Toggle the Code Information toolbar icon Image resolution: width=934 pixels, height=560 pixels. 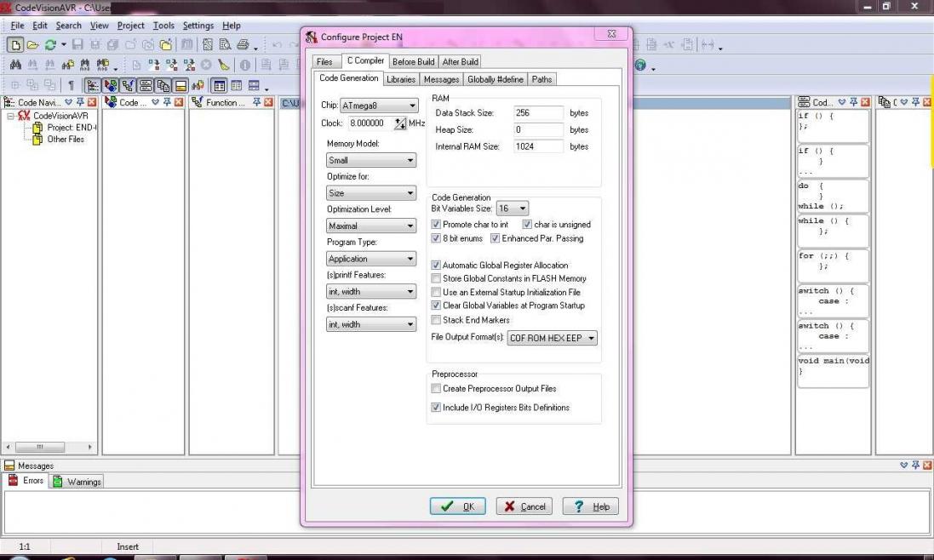[110, 86]
